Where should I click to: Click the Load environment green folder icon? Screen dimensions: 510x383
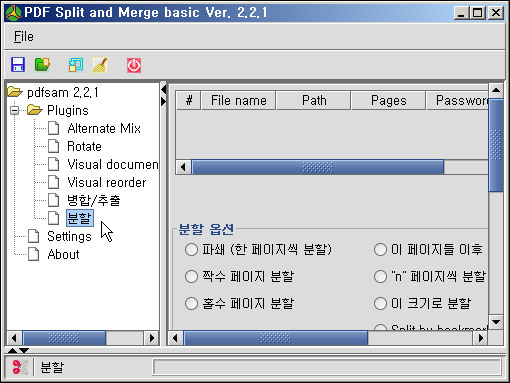pos(42,65)
